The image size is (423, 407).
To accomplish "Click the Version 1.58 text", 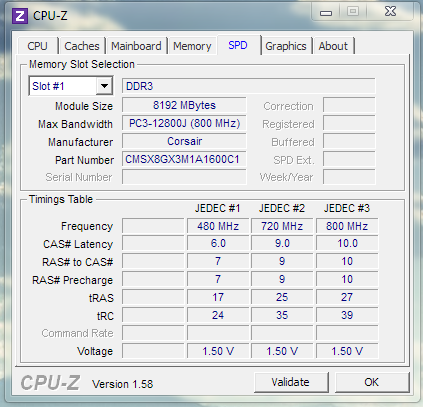I will point(123,384).
